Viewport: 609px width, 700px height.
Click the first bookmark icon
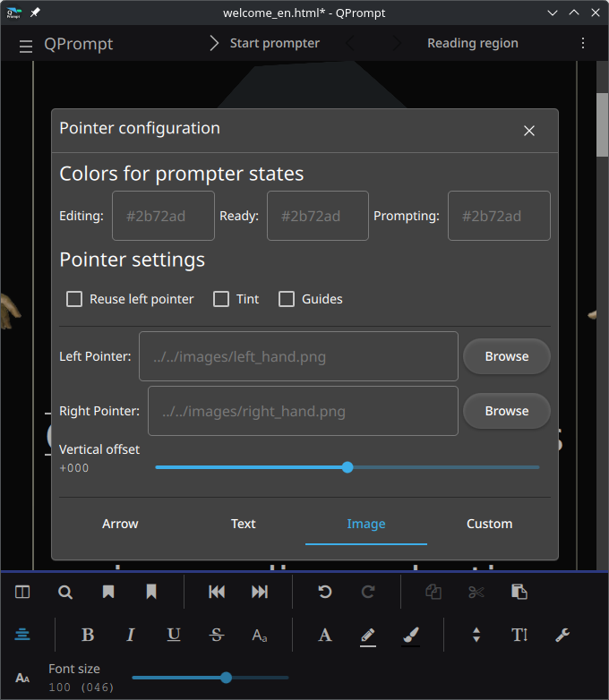click(x=108, y=592)
